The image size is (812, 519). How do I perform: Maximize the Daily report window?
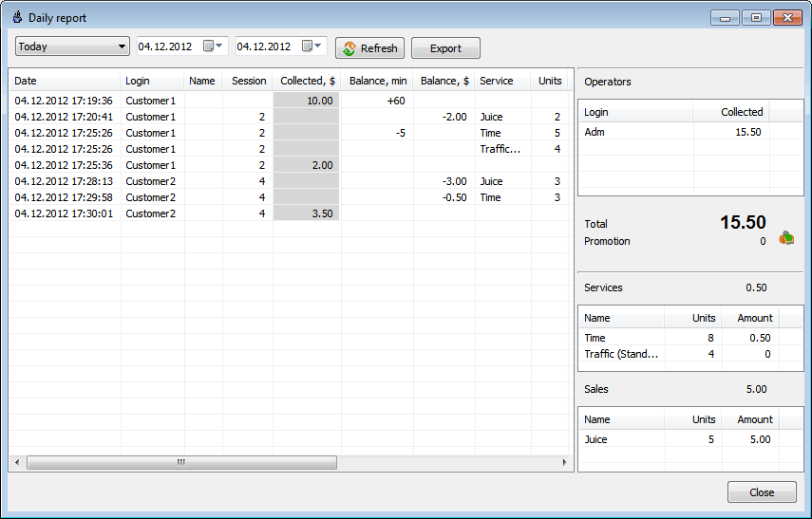click(x=756, y=17)
